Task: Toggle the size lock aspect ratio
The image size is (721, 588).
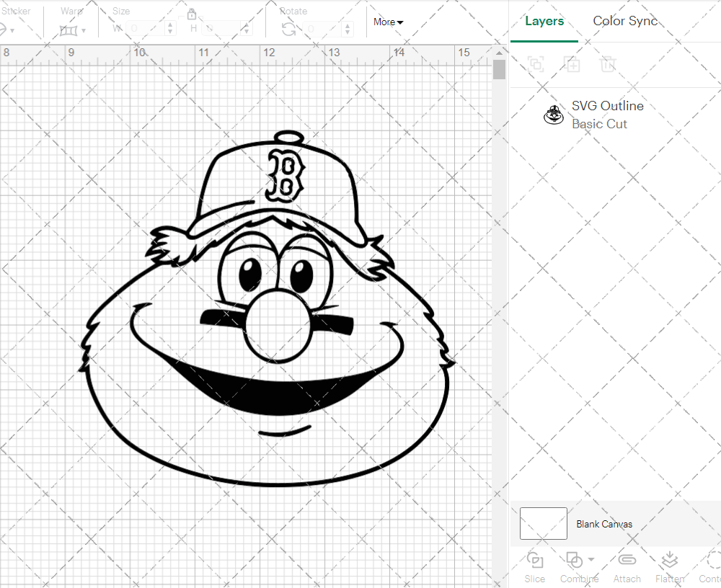Action: coord(192,14)
